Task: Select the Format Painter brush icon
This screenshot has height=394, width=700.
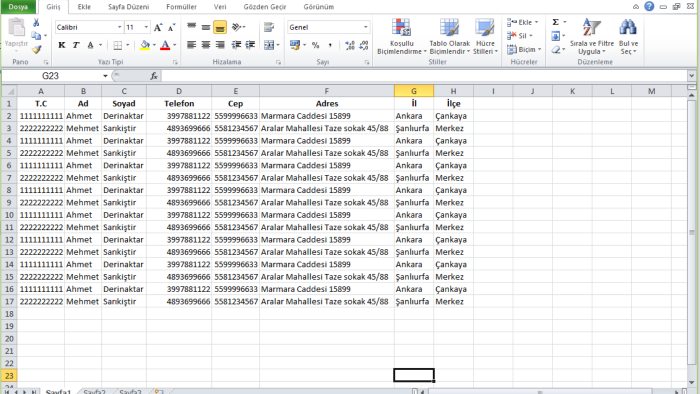Action: (x=37, y=50)
